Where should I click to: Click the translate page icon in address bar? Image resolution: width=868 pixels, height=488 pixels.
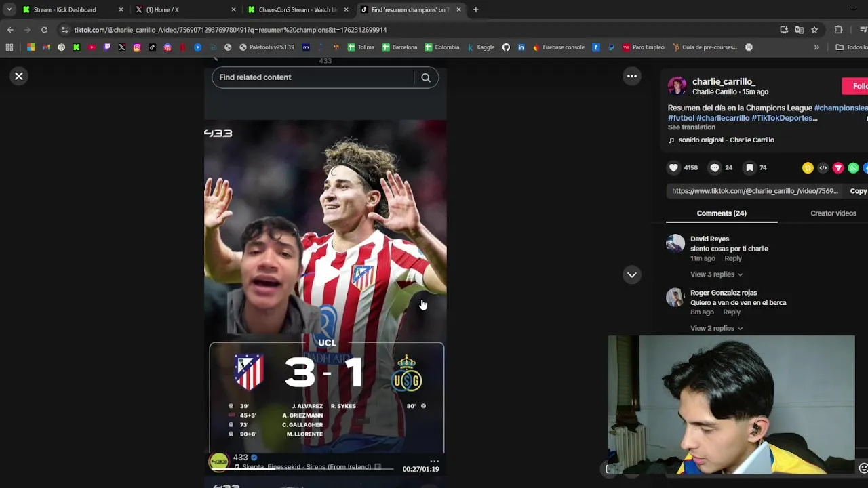[800, 30]
